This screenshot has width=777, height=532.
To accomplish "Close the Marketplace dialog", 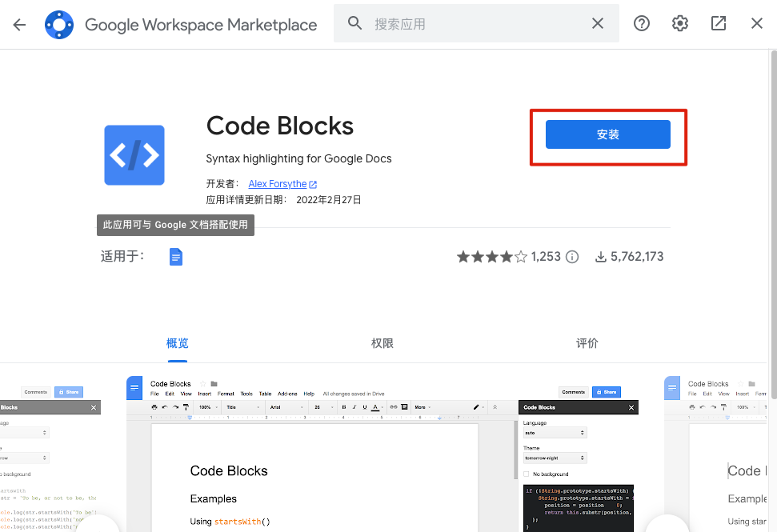I will coord(756,23).
